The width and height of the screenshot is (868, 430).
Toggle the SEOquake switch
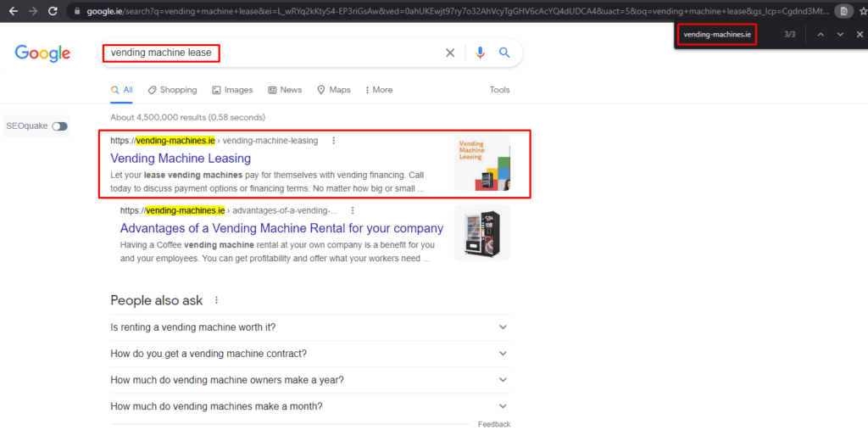(60, 126)
